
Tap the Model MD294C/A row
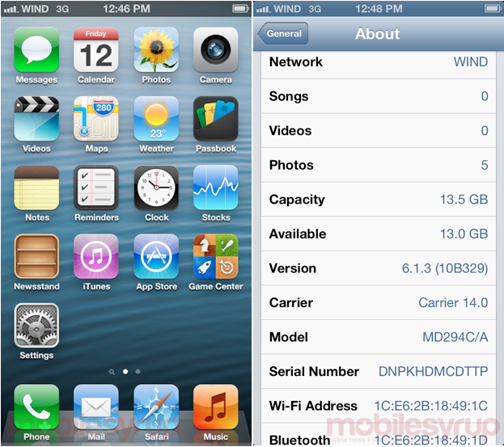click(379, 337)
